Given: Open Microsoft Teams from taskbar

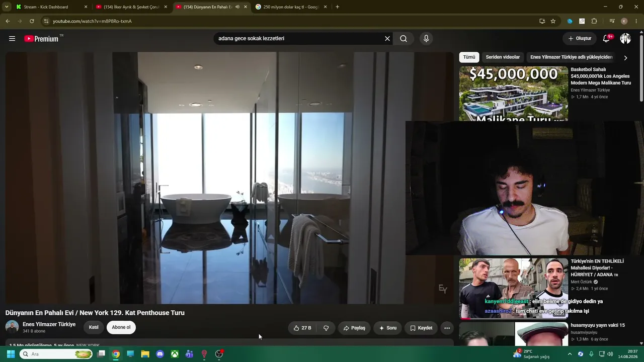Looking at the screenshot, I should point(189,354).
